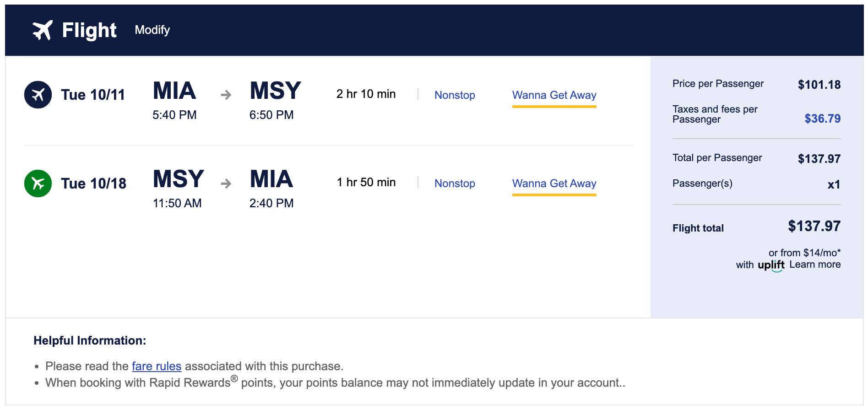The width and height of the screenshot is (868, 410).
Task: Click the arrow between MIA and MSY
Action: click(226, 95)
